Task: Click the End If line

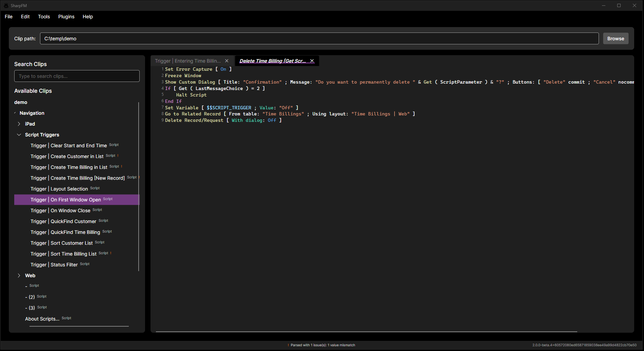Action: click(x=173, y=101)
